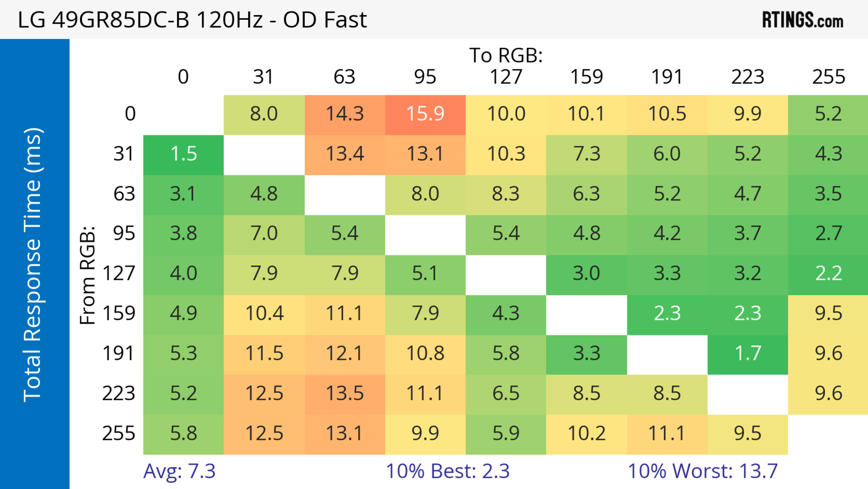Select the 223 row label
Viewport: 868px width, 489px height.
pyautogui.click(x=119, y=394)
